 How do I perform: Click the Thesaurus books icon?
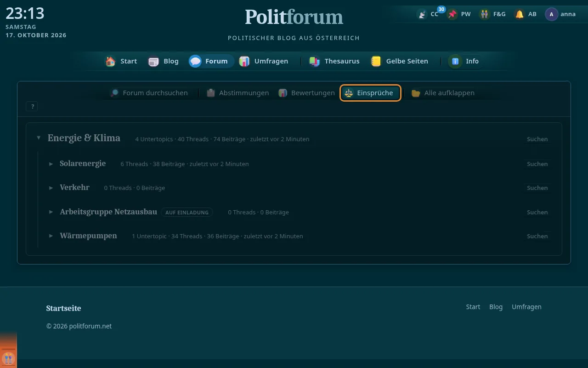click(315, 61)
